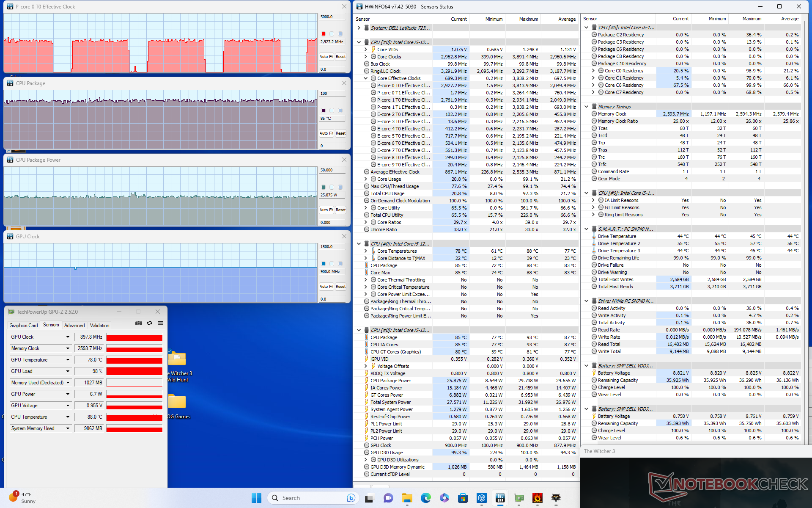Click the GPU-Z refresh icon
Viewport: 812px width, 508px height.
[x=149, y=323]
